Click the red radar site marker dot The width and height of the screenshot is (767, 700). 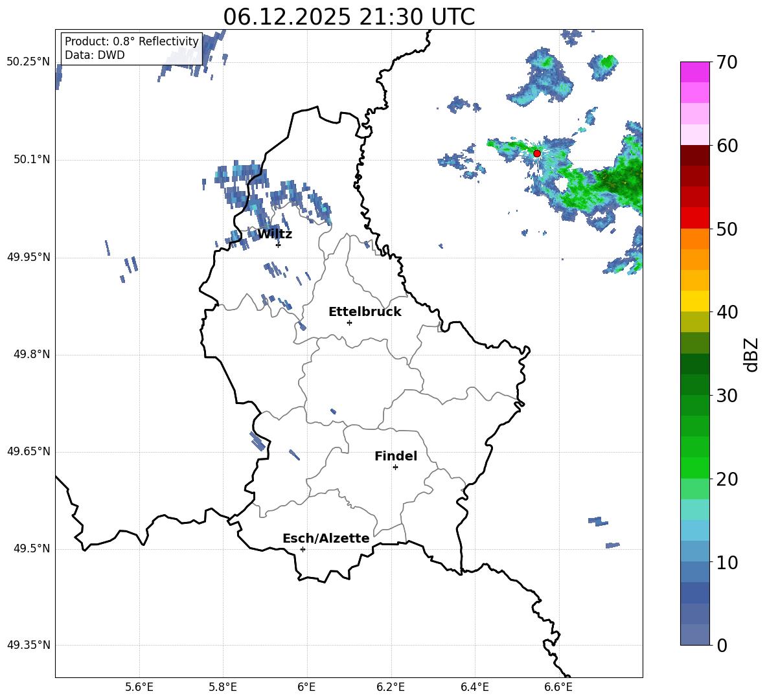pyautogui.click(x=537, y=153)
